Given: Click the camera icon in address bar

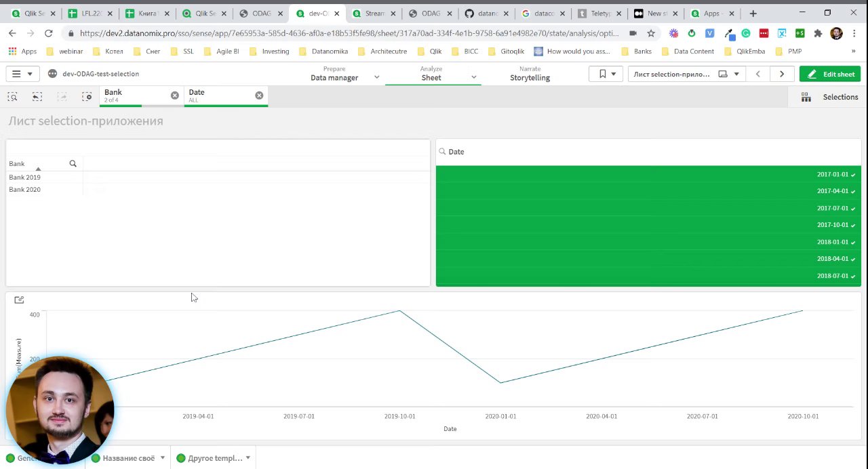Looking at the screenshot, I should pos(633,33).
